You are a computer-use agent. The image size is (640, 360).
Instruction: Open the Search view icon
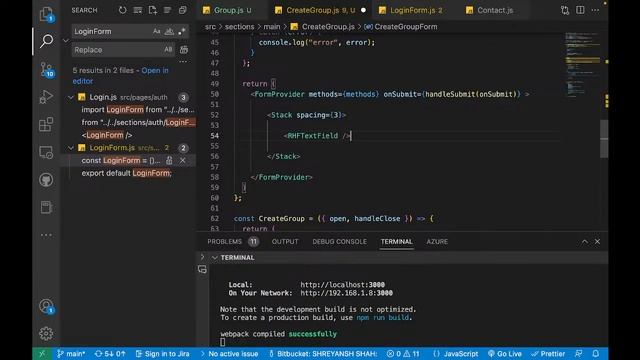coord(47,41)
